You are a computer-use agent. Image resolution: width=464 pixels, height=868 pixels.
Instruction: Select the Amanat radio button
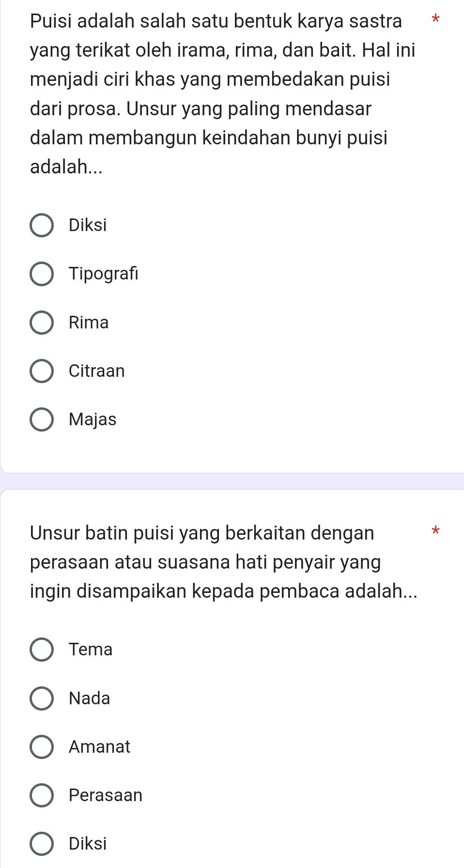pyautogui.click(x=43, y=746)
